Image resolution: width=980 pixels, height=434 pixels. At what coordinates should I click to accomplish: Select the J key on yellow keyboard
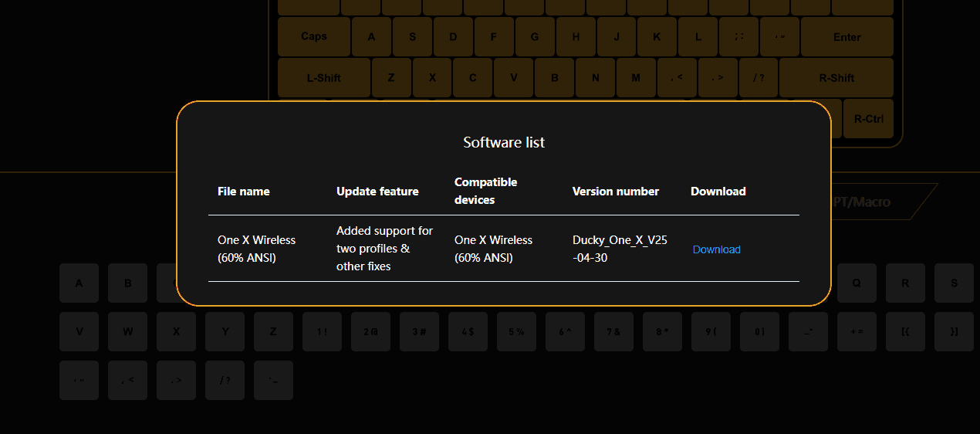click(617, 36)
